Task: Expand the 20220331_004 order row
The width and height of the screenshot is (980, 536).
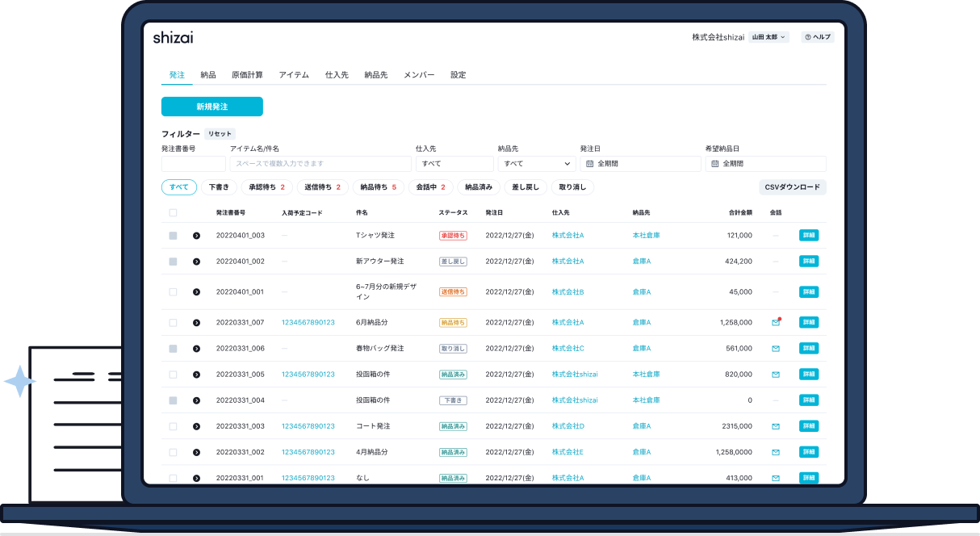Action: tap(196, 400)
